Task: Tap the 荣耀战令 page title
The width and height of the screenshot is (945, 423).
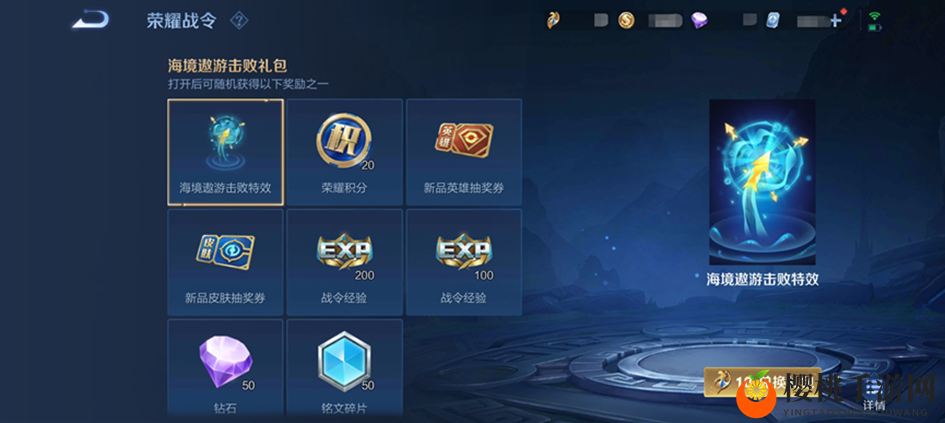Action: coord(181,21)
